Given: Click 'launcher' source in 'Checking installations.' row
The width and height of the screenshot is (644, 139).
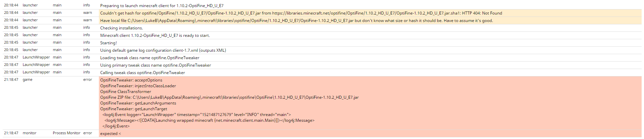Looking at the screenshot, I should click(30, 27).
